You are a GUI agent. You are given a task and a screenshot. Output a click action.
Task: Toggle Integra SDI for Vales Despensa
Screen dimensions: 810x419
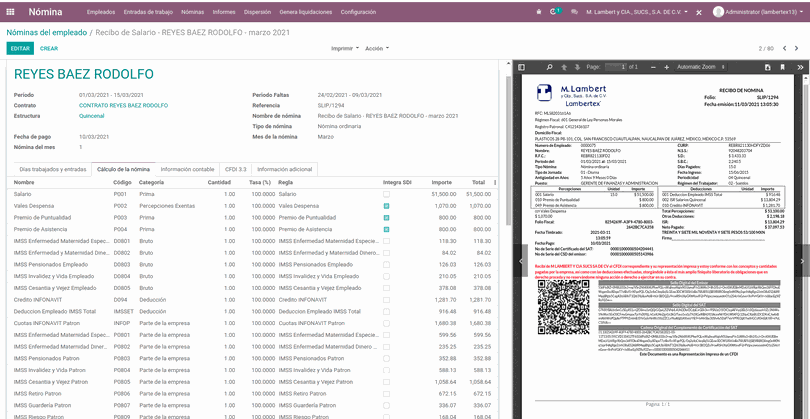(x=386, y=205)
